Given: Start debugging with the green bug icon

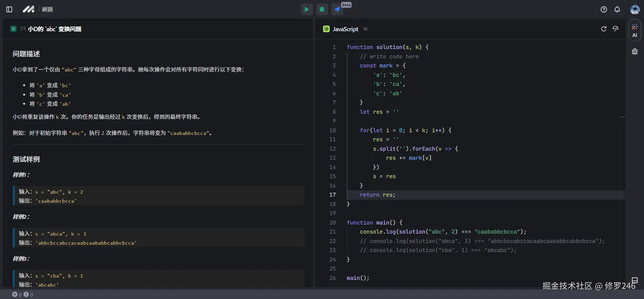Looking at the screenshot, I should [322, 9].
